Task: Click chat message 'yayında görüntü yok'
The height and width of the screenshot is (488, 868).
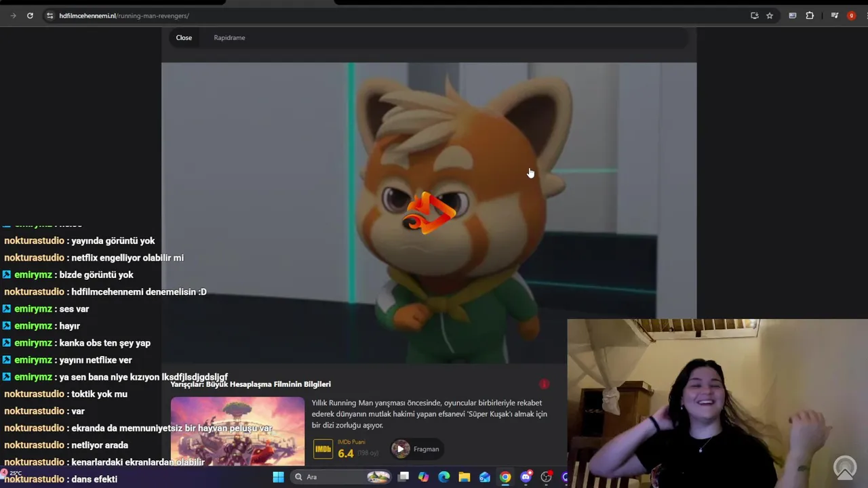Action: coord(113,241)
